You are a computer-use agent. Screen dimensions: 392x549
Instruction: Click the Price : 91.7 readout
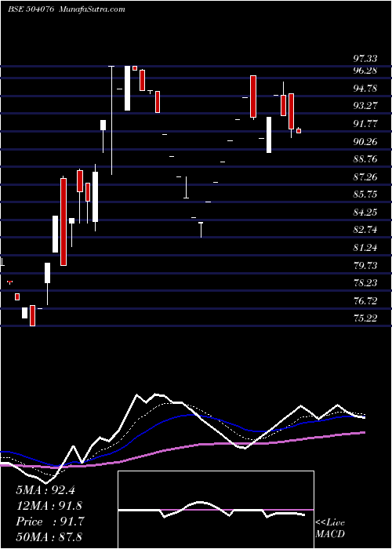click(50, 522)
